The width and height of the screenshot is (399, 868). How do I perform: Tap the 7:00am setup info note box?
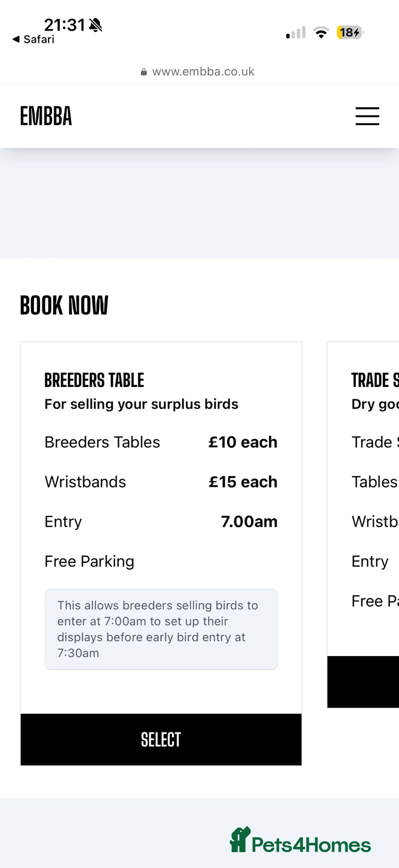pyautogui.click(x=161, y=629)
